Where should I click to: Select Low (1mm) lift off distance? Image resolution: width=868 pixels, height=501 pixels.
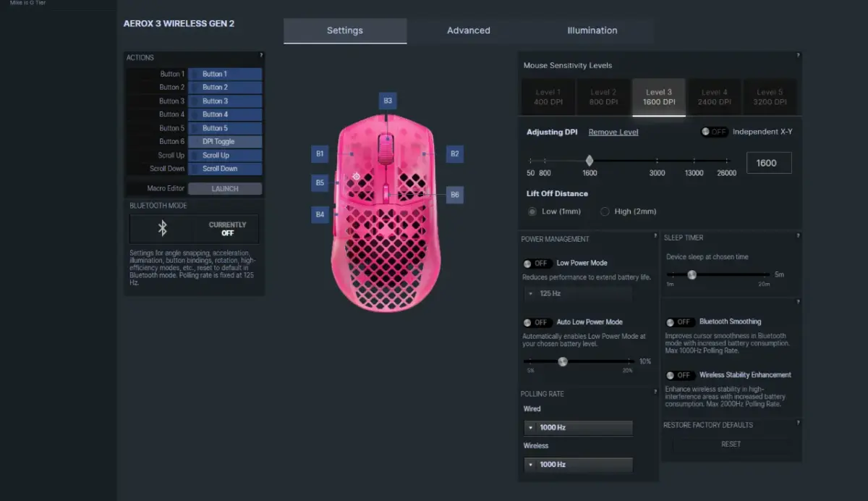pos(533,211)
